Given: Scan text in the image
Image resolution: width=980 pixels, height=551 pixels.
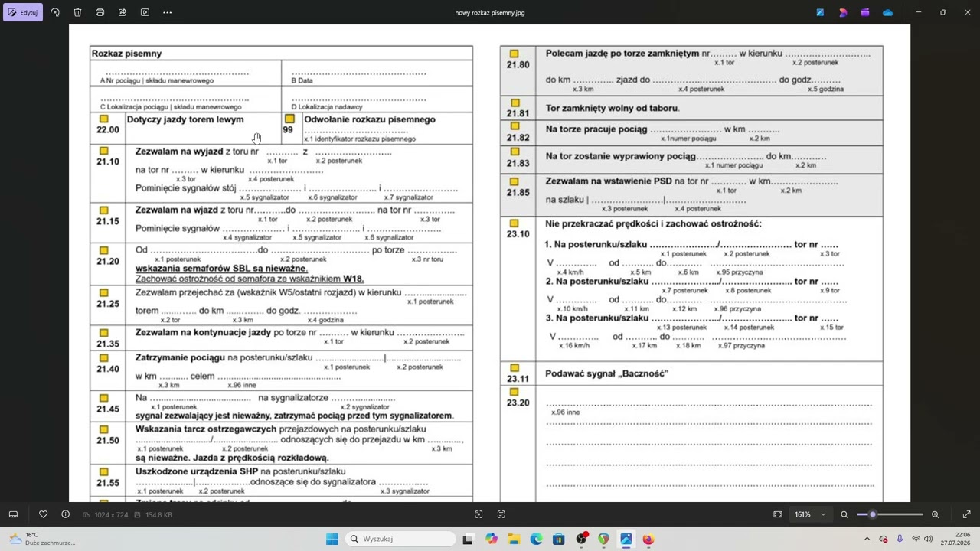Looking at the screenshot, I should tap(501, 514).
